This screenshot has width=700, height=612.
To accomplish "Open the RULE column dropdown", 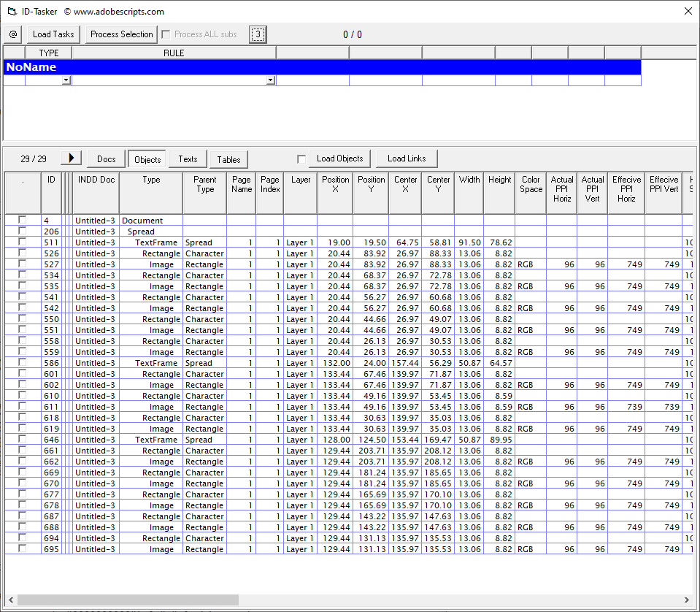I will pyautogui.click(x=270, y=80).
